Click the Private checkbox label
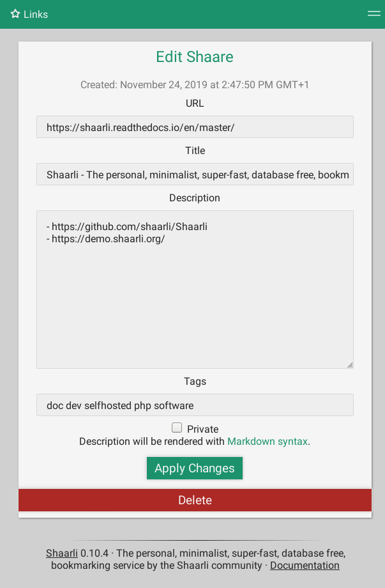The width and height of the screenshot is (385, 588). 203,429
